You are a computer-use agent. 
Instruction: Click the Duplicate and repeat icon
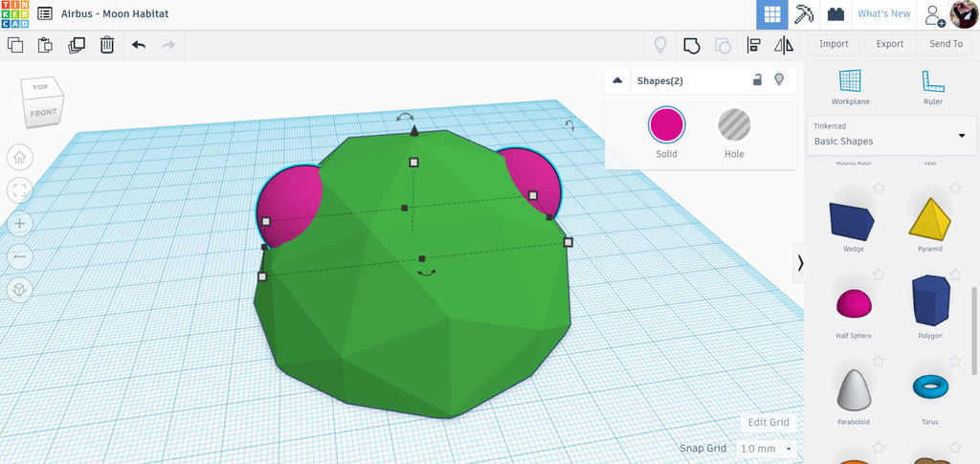tap(77, 45)
